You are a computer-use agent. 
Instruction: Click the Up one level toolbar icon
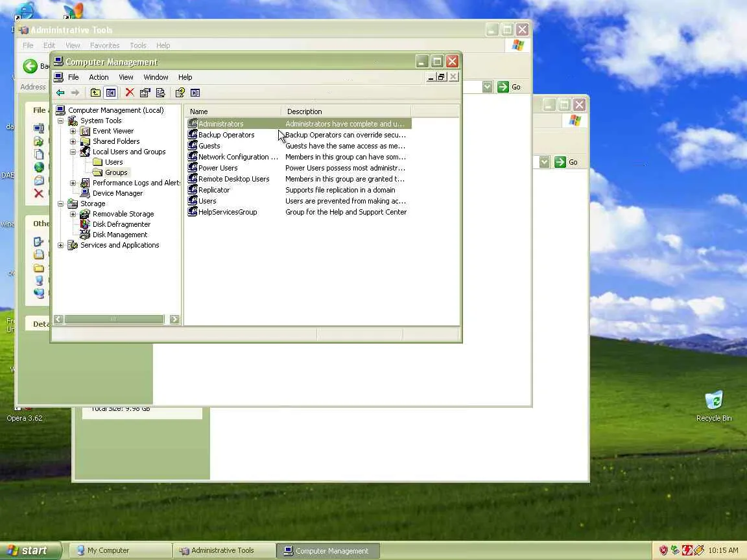click(x=95, y=93)
